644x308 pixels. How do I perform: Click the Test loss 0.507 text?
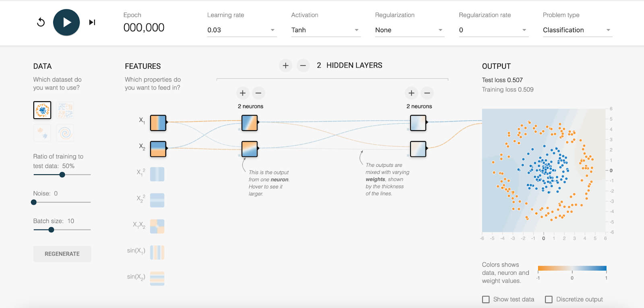502,80
